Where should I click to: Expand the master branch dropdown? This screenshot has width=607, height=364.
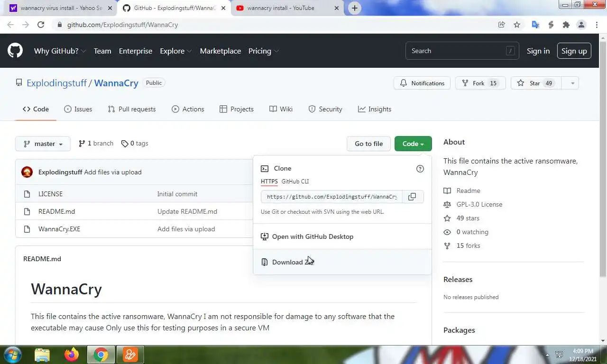[x=43, y=144]
